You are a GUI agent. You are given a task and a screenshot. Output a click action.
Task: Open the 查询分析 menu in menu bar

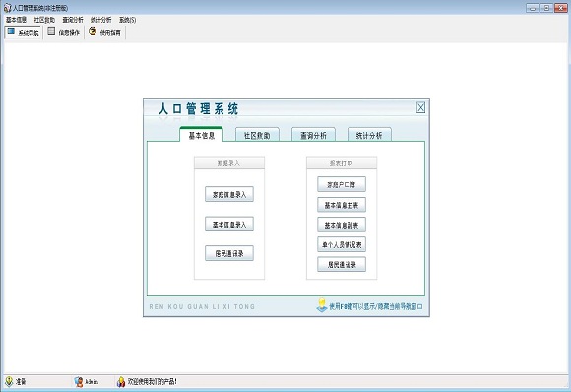73,20
